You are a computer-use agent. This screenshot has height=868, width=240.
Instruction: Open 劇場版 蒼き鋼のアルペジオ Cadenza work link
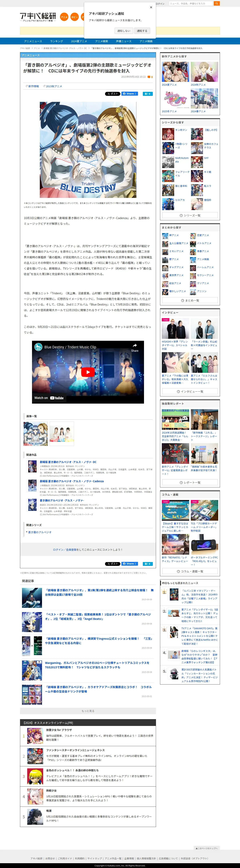(72, 481)
